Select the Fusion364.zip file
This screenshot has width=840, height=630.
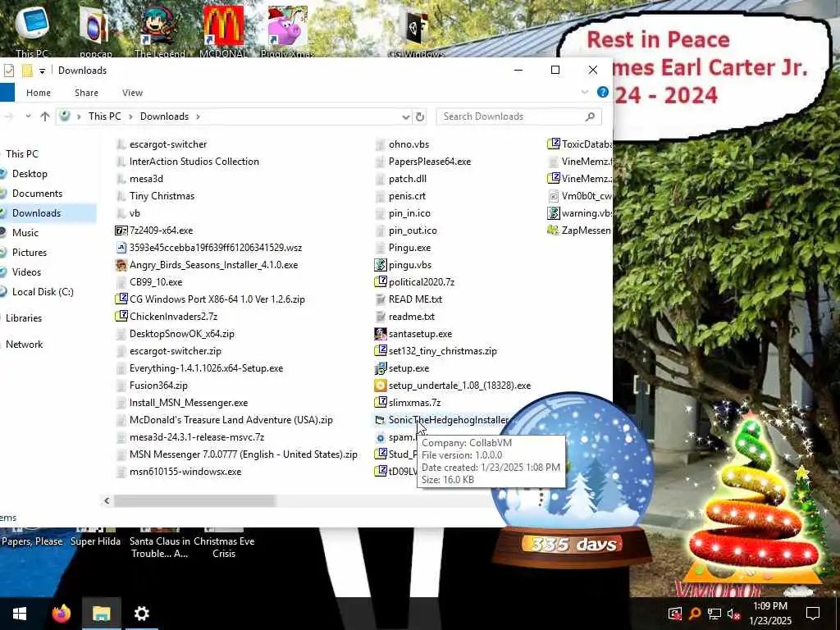point(152,386)
